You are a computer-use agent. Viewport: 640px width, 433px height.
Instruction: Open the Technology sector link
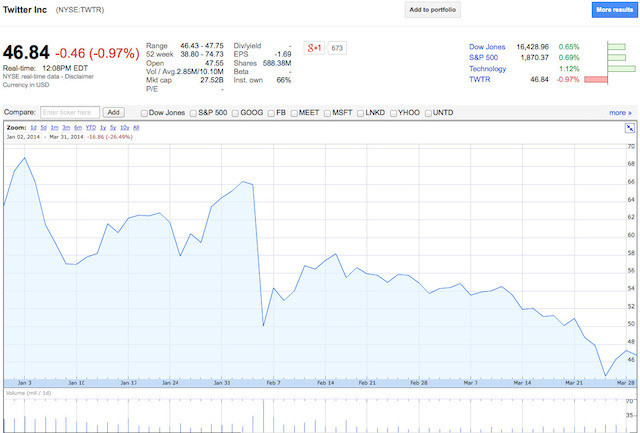click(487, 69)
